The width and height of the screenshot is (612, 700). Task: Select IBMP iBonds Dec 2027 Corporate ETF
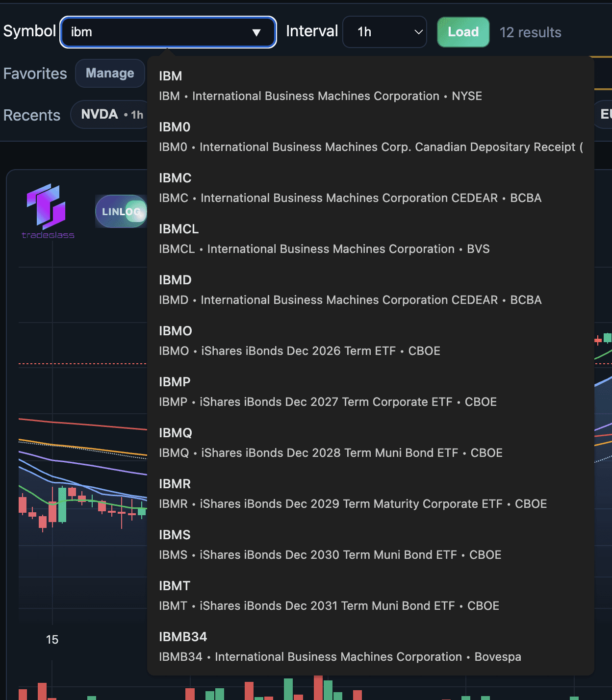point(371,392)
